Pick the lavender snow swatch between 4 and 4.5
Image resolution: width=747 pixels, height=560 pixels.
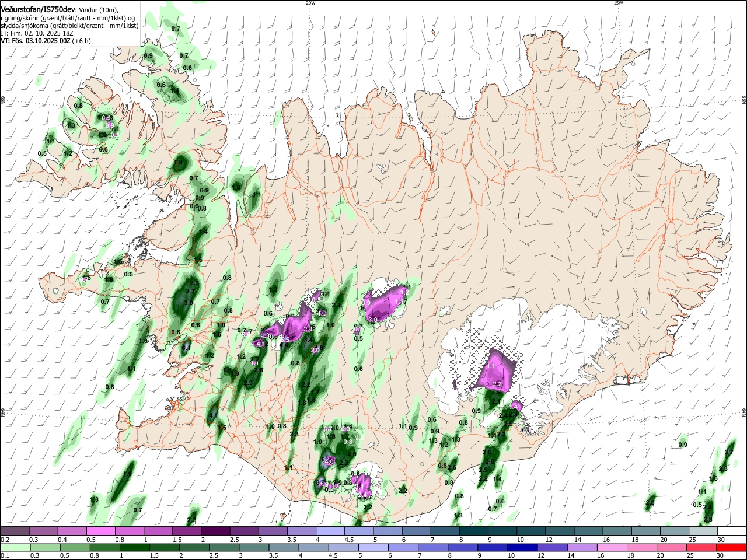click(330, 531)
